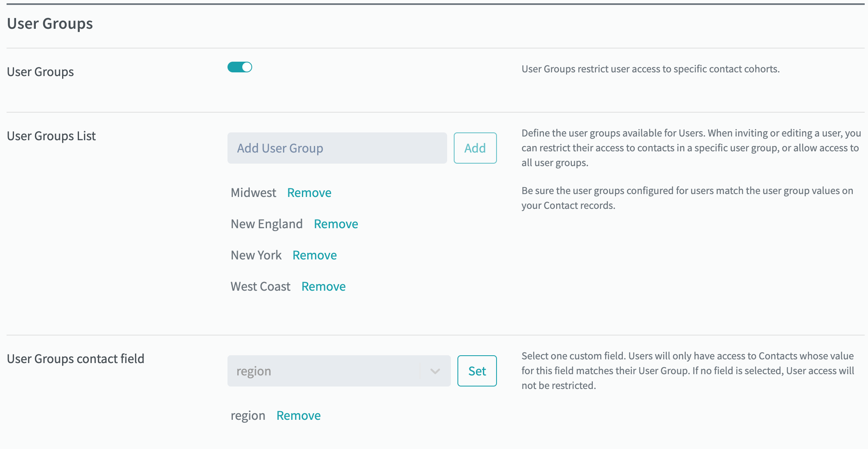Screen dimensions: 868x449
Task: Click the New England group name
Action: tap(267, 224)
